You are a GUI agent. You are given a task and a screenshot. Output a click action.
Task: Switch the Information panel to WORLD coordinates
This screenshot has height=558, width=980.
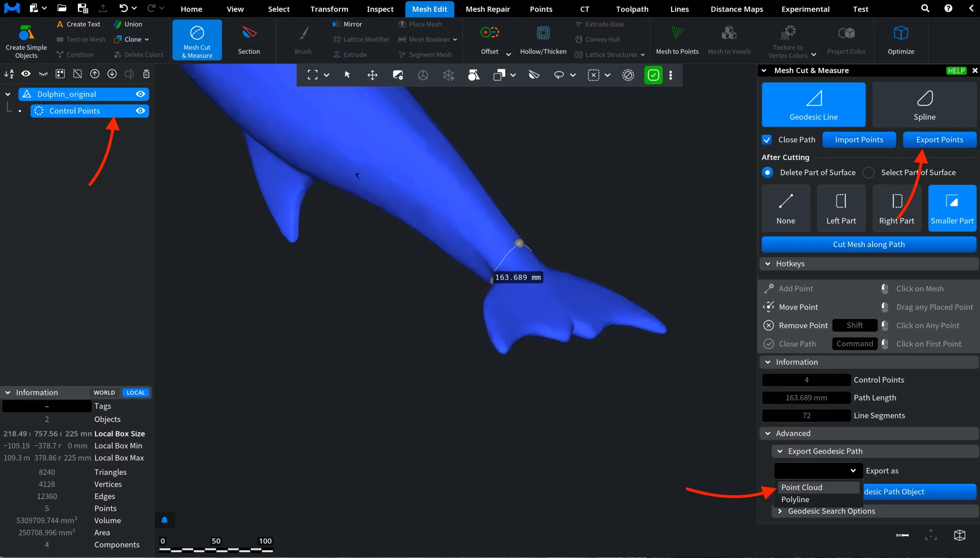(105, 392)
